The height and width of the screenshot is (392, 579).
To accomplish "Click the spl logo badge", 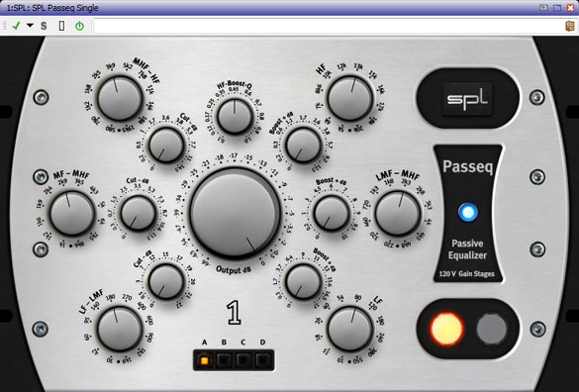I will (x=468, y=99).
